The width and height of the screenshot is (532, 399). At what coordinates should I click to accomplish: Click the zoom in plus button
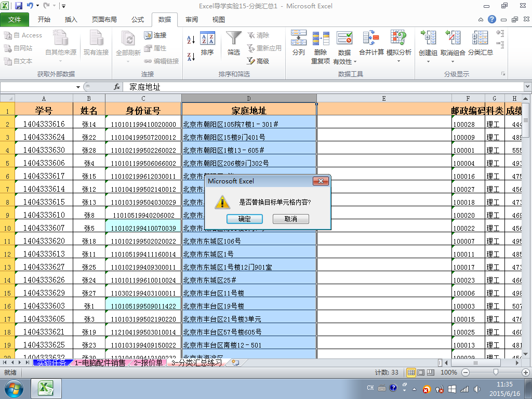coord(526,373)
